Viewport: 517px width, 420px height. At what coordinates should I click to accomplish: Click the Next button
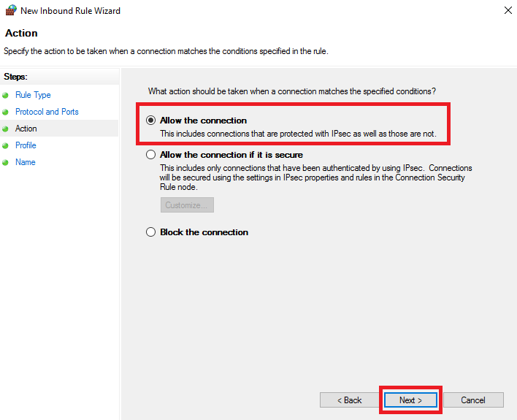(410, 400)
